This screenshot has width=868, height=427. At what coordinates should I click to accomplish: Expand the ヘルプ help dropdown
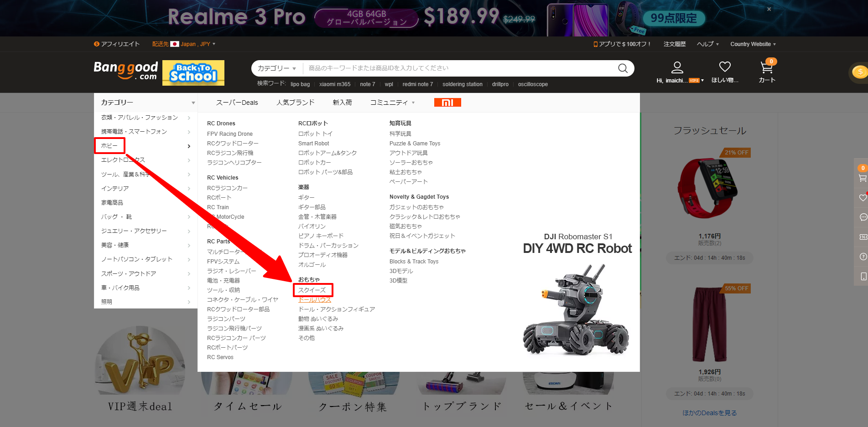[708, 44]
